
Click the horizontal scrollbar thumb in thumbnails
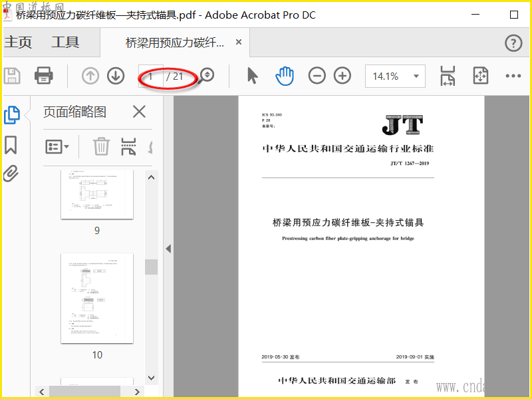tap(85, 392)
